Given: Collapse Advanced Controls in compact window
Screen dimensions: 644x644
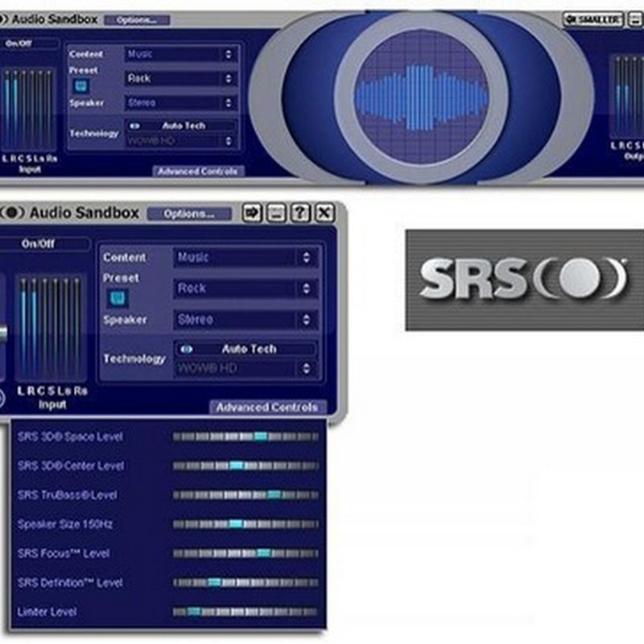Looking at the screenshot, I should pyautogui.click(x=267, y=407).
